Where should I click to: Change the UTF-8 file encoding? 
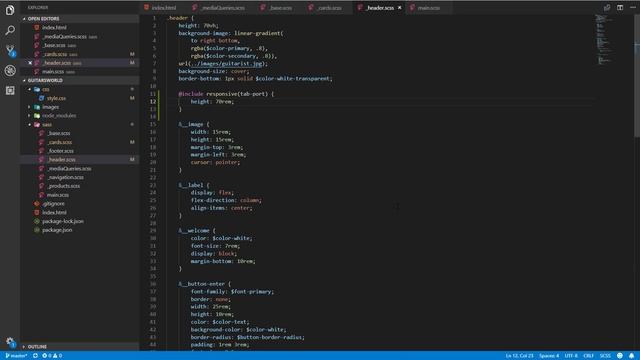[571, 356]
